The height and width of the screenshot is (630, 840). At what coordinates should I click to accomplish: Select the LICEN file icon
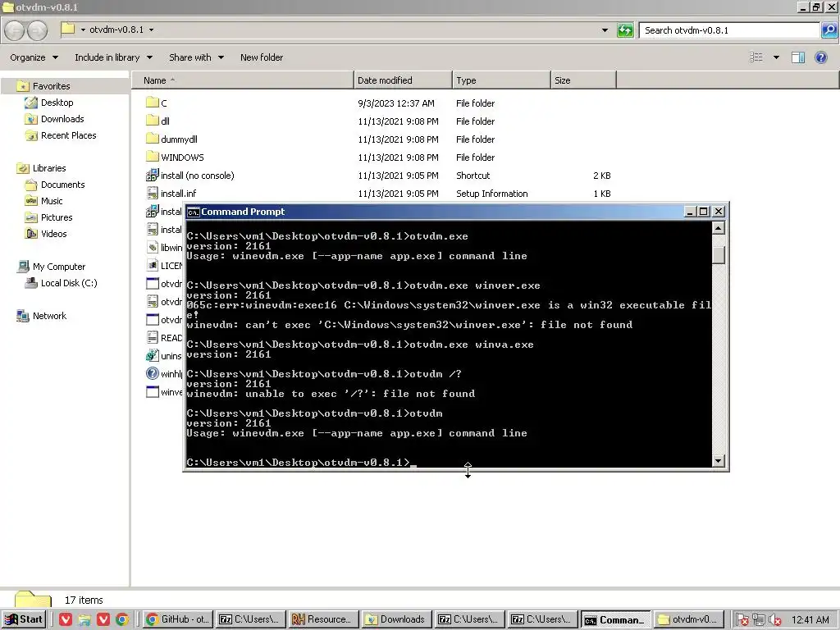coord(152,266)
